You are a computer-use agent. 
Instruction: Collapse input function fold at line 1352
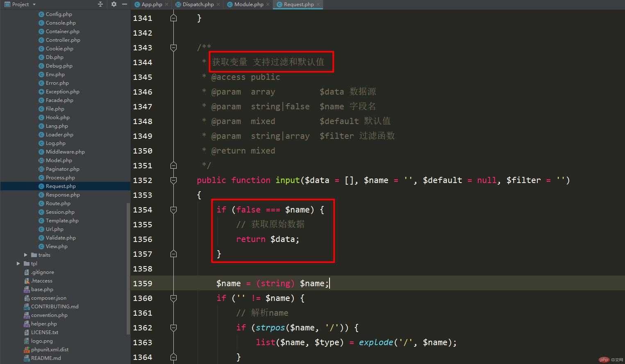pyautogui.click(x=173, y=181)
